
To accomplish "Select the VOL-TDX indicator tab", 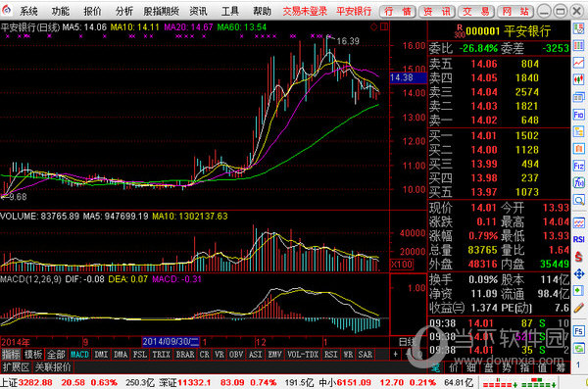I will click(302, 355).
